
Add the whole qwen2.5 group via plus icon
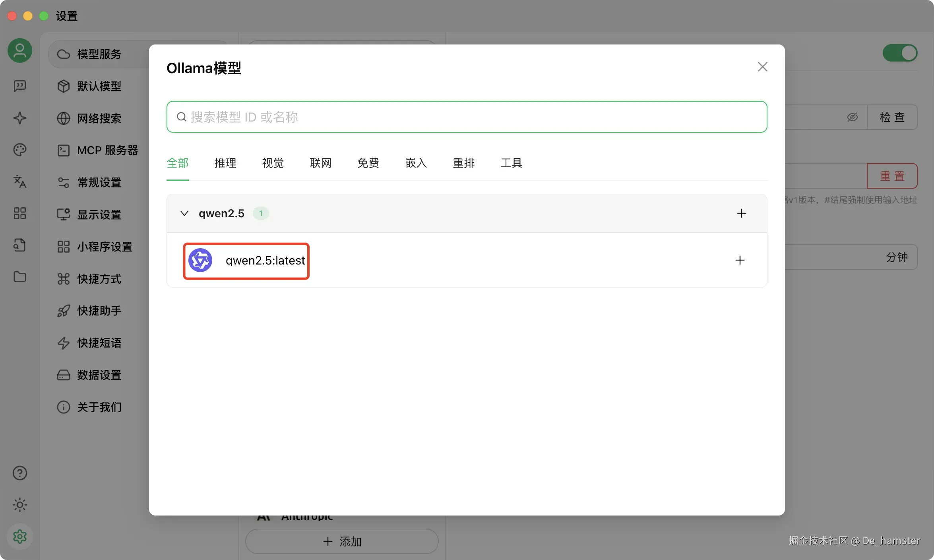(741, 214)
